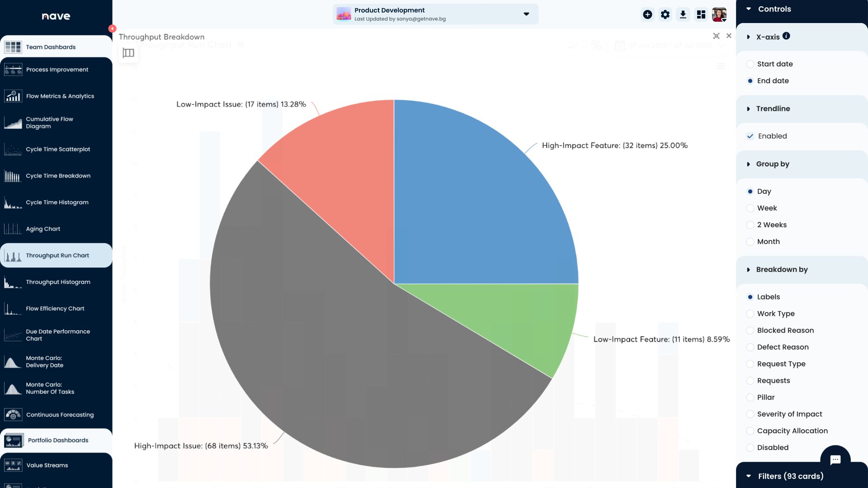Image resolution: width=868 pixels, height=488 pixels.
Task: Open the dashboard settings gear icon
Action: [x=665, y=14]
